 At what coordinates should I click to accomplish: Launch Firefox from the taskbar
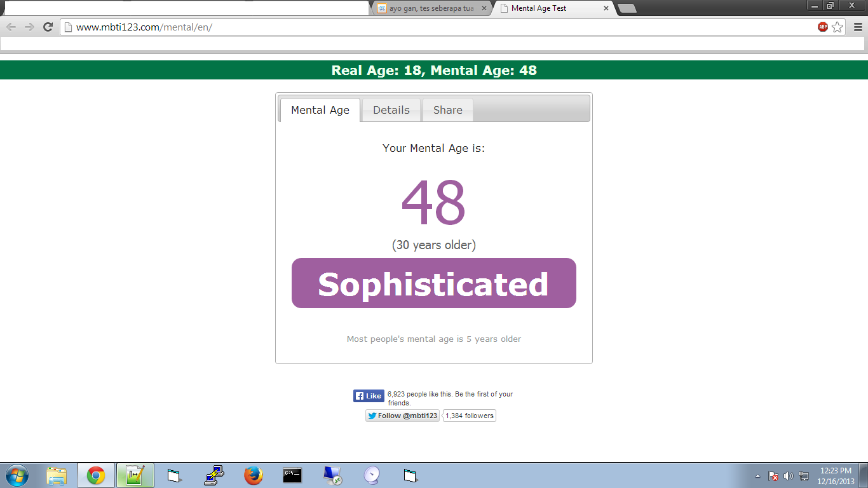[253, 475]
